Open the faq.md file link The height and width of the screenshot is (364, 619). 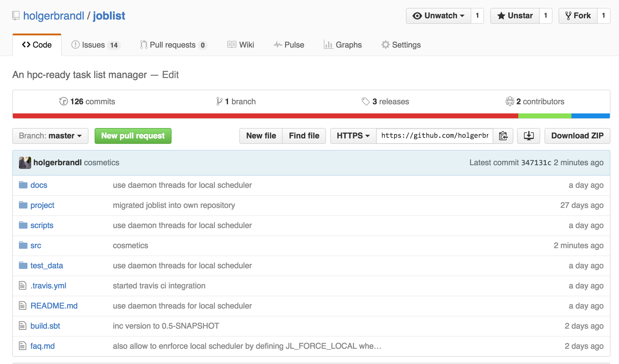pos(42,346)
